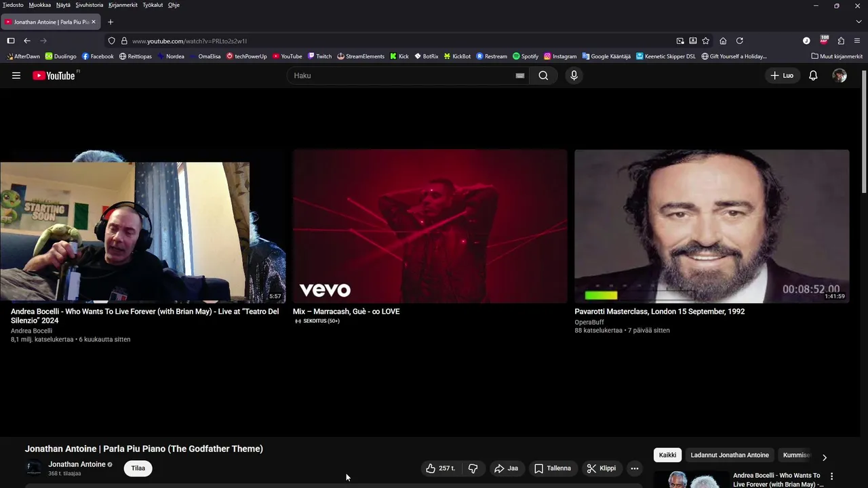Viewport: 868px width, 488px height.
Task: Open the Sivuhistoria menu
Action: 90,5
